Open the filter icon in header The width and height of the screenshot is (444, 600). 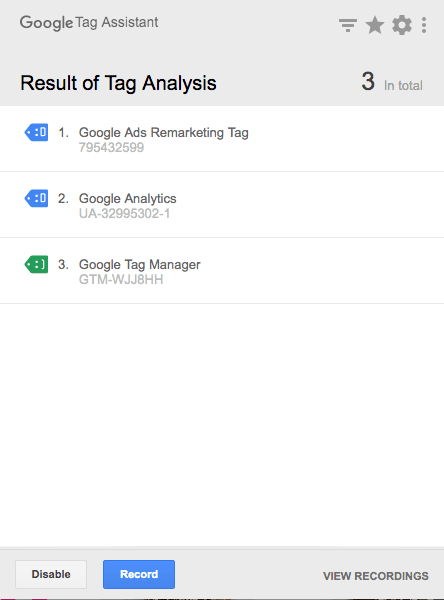[x=348, y=25]
